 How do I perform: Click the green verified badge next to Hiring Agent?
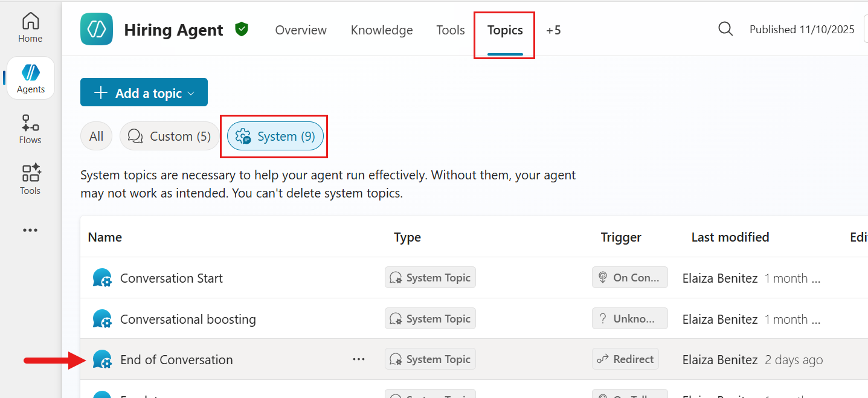pyautogui.click(x=241, y=29)
